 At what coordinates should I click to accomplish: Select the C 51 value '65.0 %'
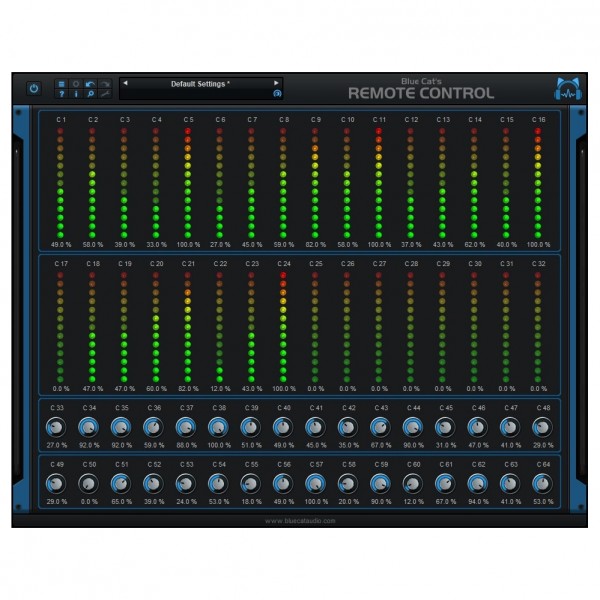121,502
